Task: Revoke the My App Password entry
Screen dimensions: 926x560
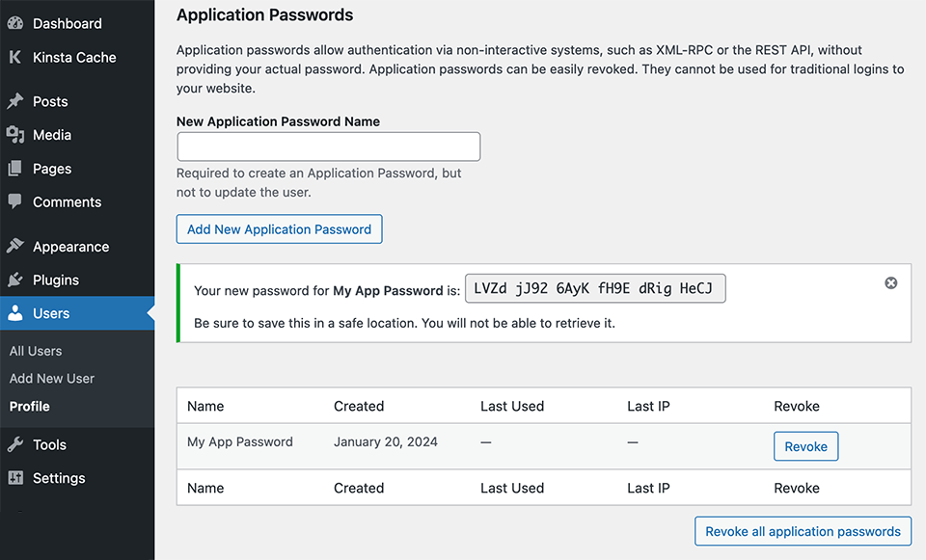Action: click(805, 446)
